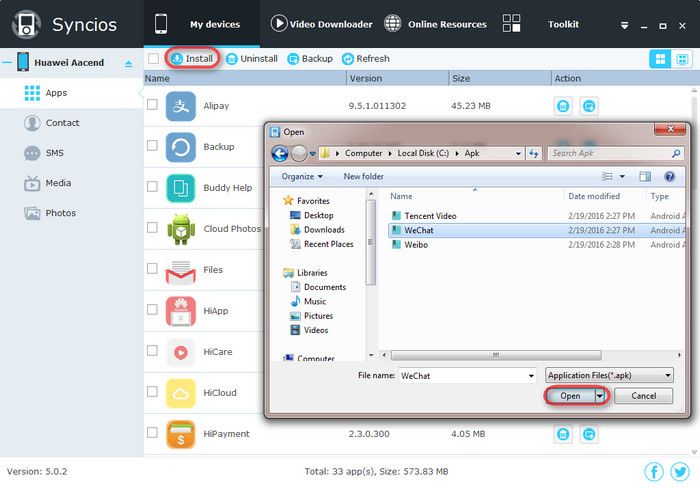Click the file list horizontal scrollbar
This screenshot has height=487, width=700.
click(496, 355)
